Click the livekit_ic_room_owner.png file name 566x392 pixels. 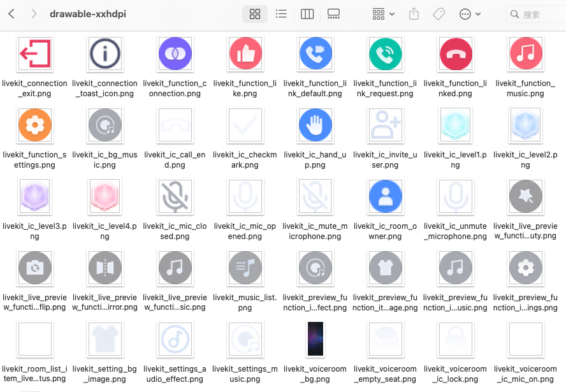point(385,231)
